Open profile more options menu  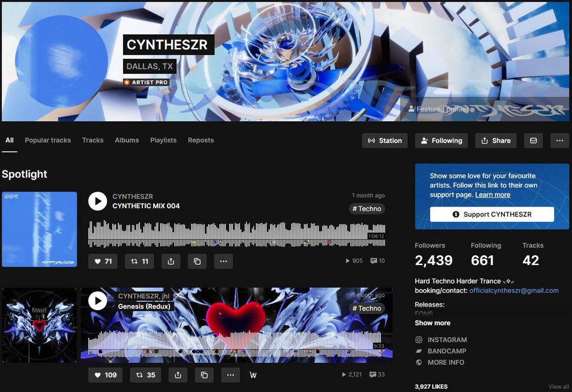tap(559, 141)
